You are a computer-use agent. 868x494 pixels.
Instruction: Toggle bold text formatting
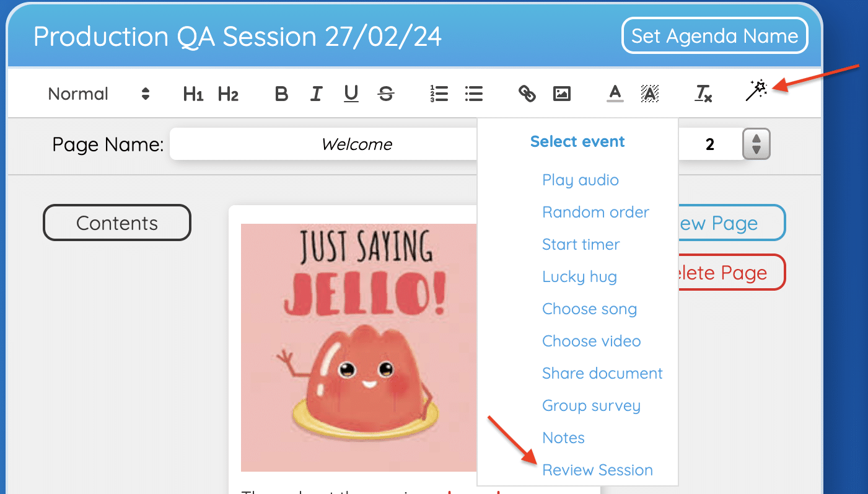(281, 94)
